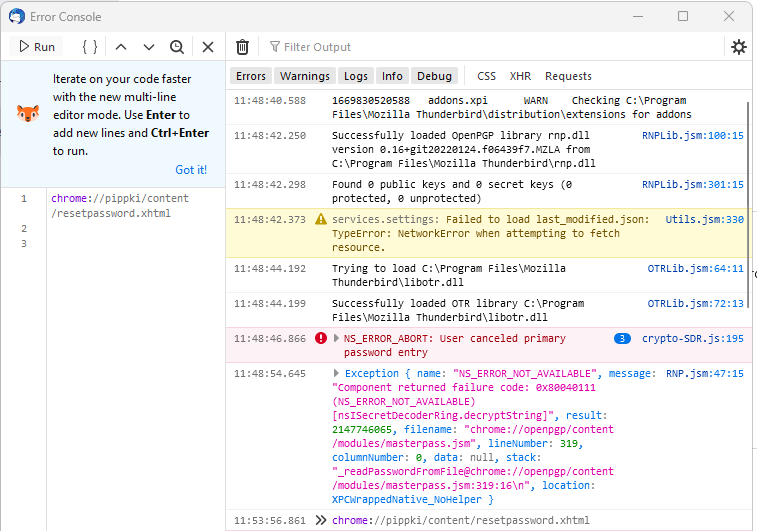
Task: Select editor line number 2
Action: coord(24,228)
